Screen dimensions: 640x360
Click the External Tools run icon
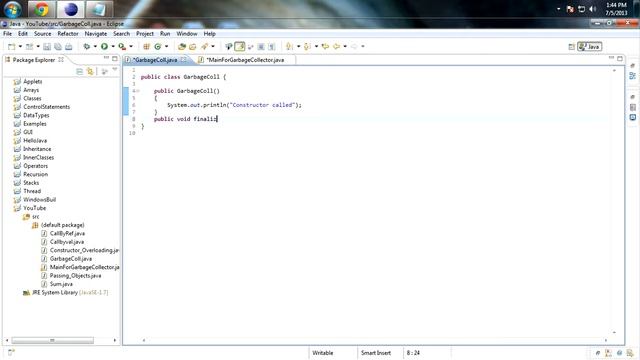pos(122,47)
